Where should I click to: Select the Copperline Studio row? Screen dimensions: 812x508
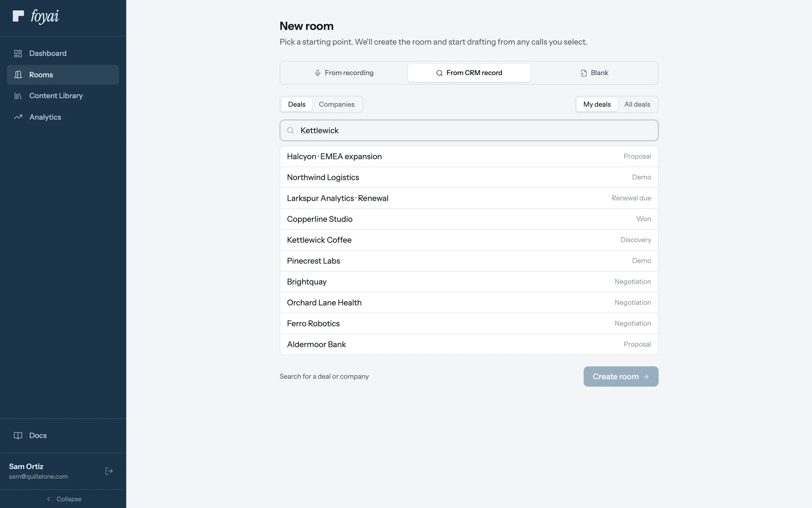pos(469,219)
